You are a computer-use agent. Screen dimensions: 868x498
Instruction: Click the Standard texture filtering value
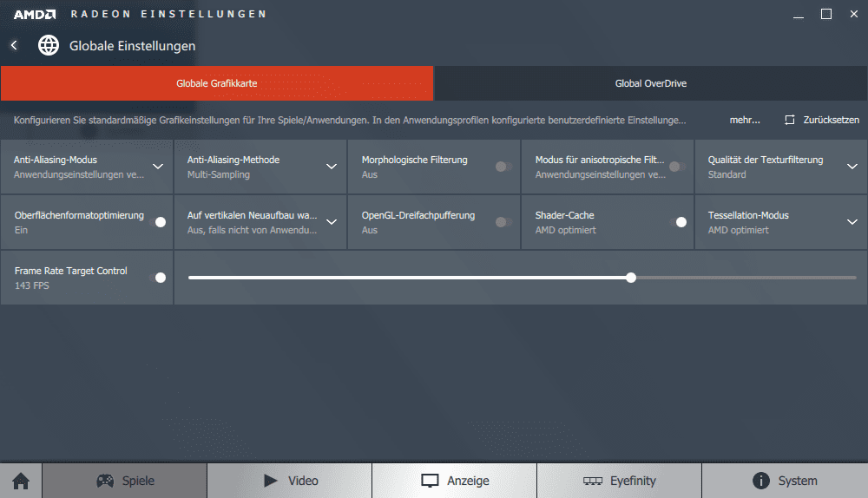[x=727, y=175]
